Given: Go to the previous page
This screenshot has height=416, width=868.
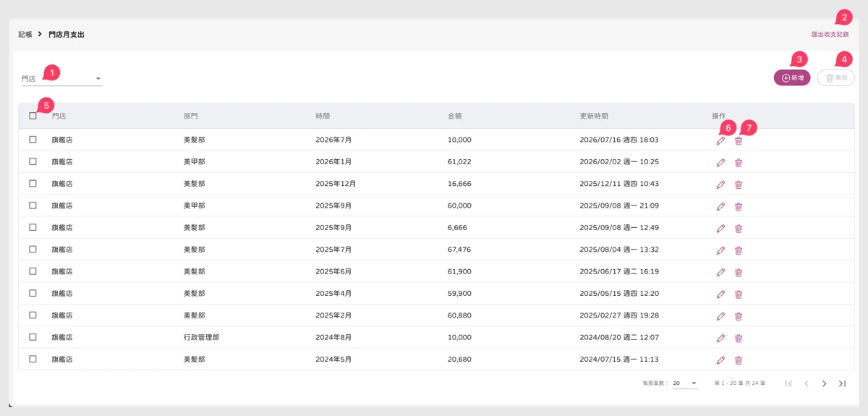Looking at the screenshot, I should (807, 383).
